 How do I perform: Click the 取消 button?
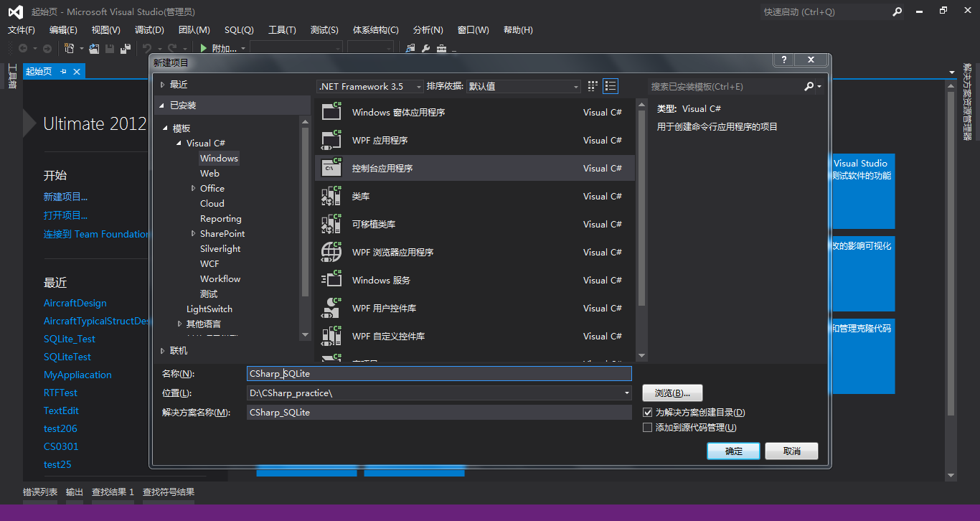792,451
